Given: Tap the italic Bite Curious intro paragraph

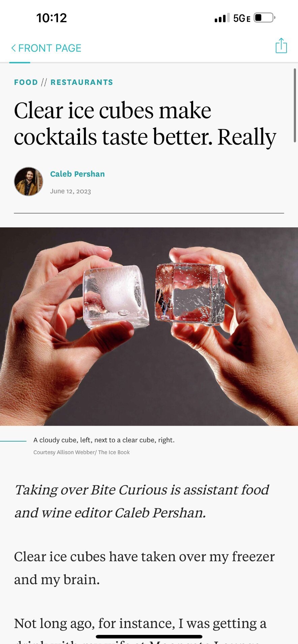Looking at the screenshot, I should pyautogui.click(x=142, y=501).
